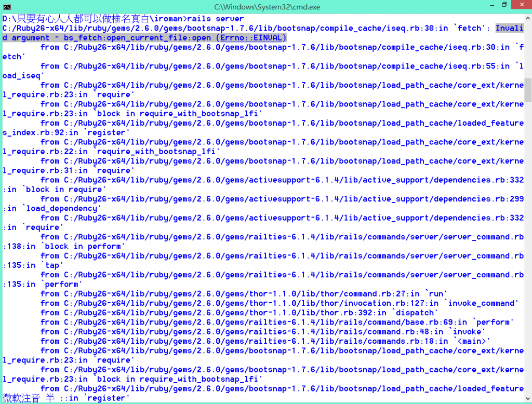Close the cmd.exe window
Screen dimensions: 532x404
tap(522, 4)
